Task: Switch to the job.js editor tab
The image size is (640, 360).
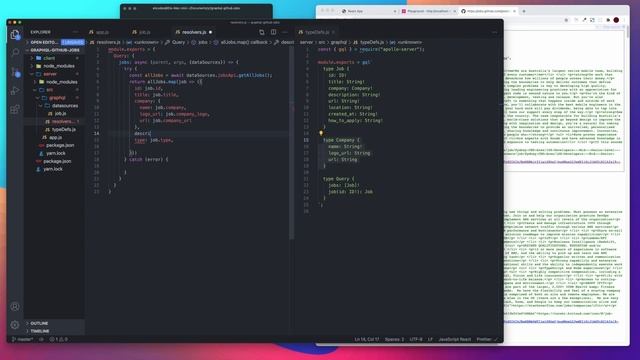Action: pyautogui.click(x=149, y=32)
